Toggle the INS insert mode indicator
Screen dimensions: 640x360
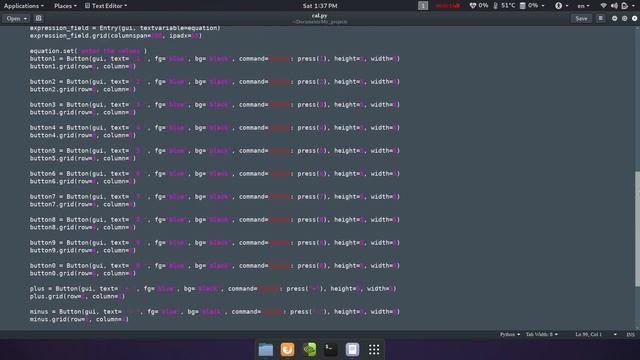[x=630, y=334]
